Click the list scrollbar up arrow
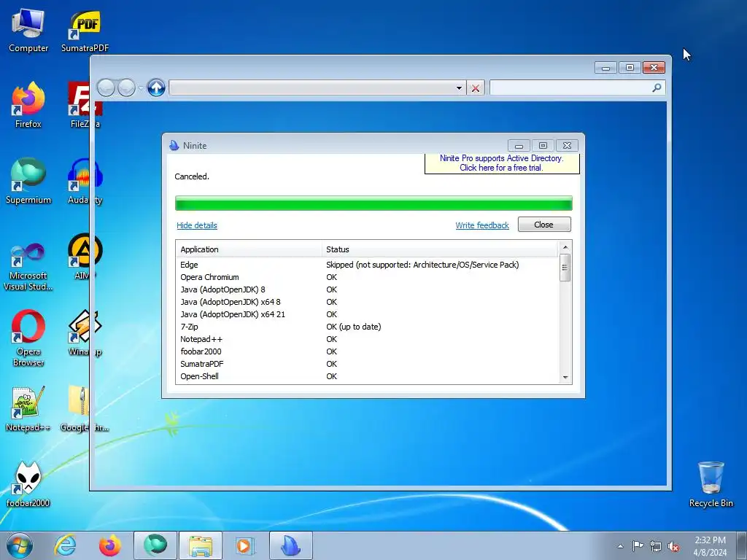The width and height of the screenshot is (747, 560). pos(565,247)
